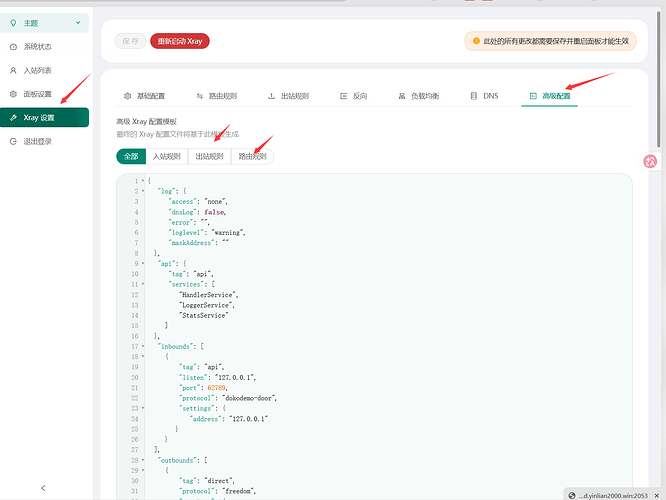The image size is (666, 500).
Task: Click the gear icon beside 面板设置
Action: pos(13,94)
